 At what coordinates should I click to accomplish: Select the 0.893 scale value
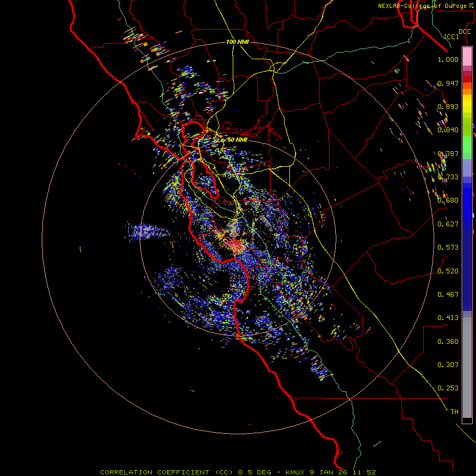click(448, 106)
